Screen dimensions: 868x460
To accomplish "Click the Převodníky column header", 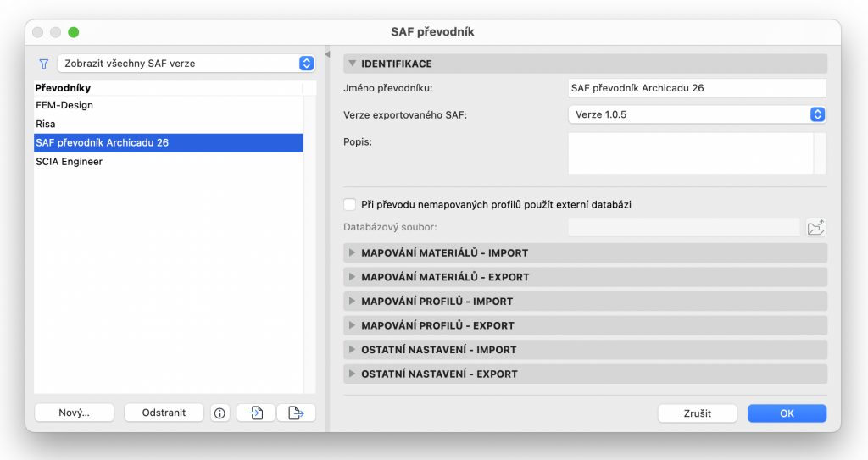I will (x=169, y=88).
